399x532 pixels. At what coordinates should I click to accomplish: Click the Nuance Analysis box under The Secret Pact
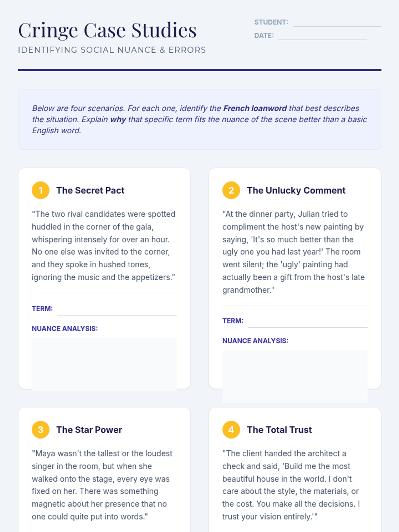coord(104,364)
